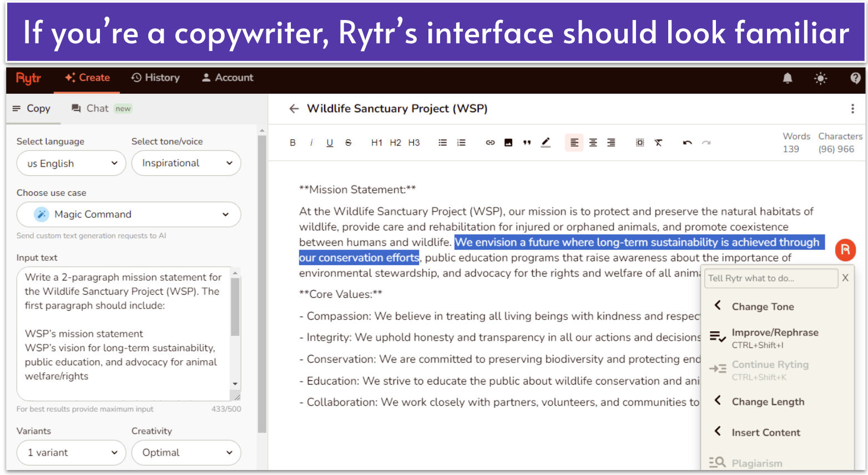Open the help question mark icon
The height and width of the screenshot is (475, 868).
(x=855, y=78)
